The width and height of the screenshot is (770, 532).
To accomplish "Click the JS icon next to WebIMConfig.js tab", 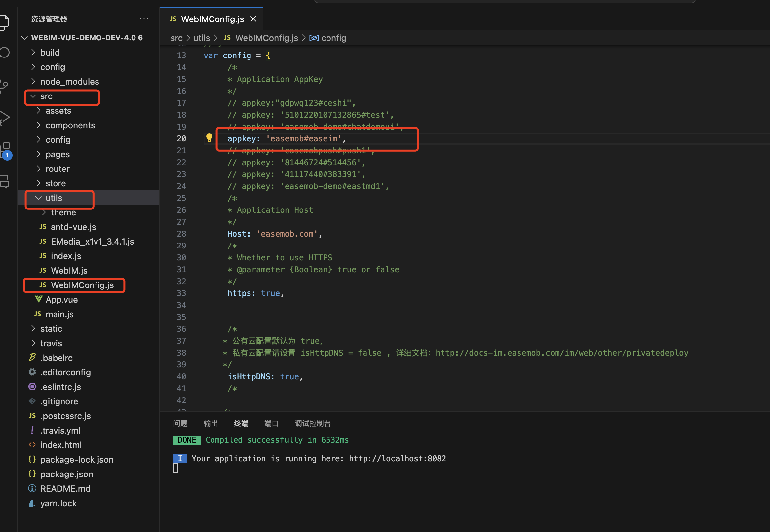I will tap(173, 19).
